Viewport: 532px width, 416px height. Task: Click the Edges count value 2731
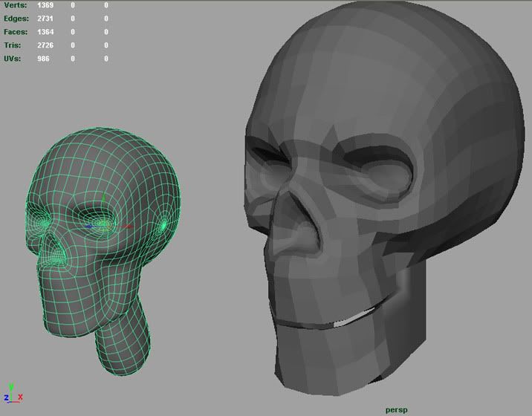[43, 19]
